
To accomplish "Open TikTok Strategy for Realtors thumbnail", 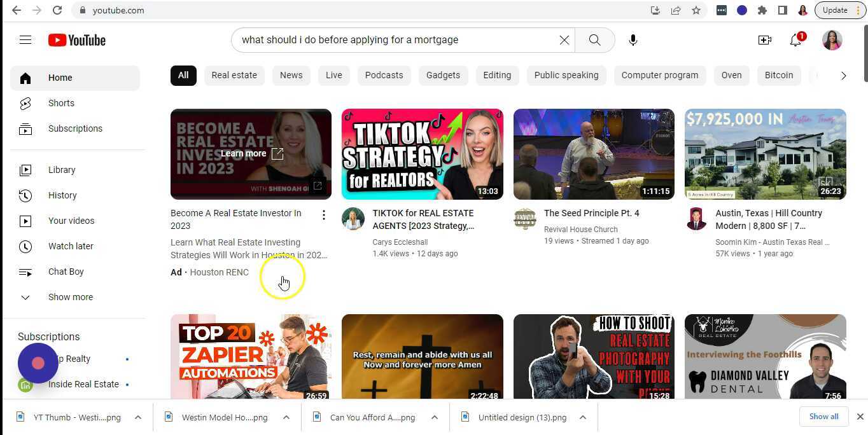I will pos(422,154).
